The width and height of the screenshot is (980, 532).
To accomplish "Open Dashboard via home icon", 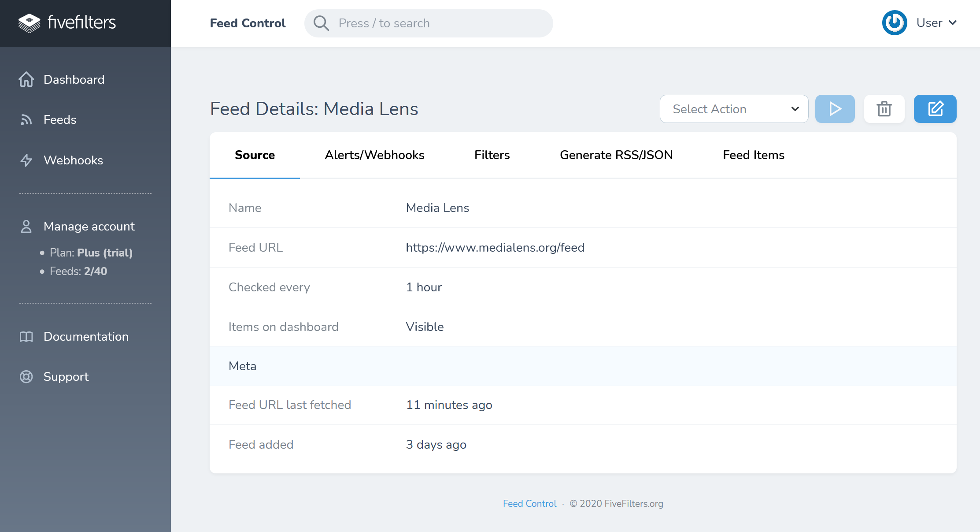I will [26, 80].
